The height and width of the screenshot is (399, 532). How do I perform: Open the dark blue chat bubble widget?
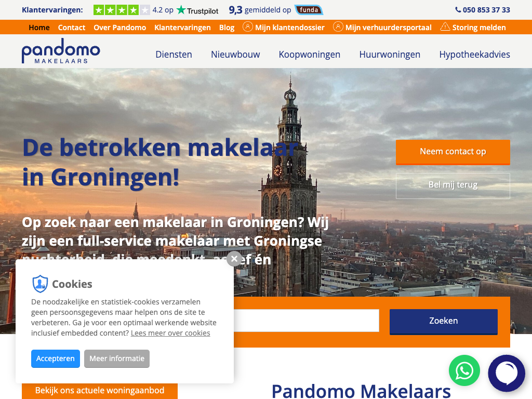click(x=507, y=373)
